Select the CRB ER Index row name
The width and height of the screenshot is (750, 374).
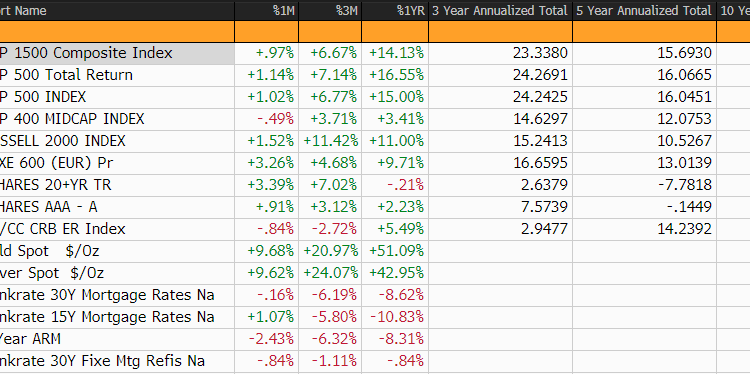(117, 229)
